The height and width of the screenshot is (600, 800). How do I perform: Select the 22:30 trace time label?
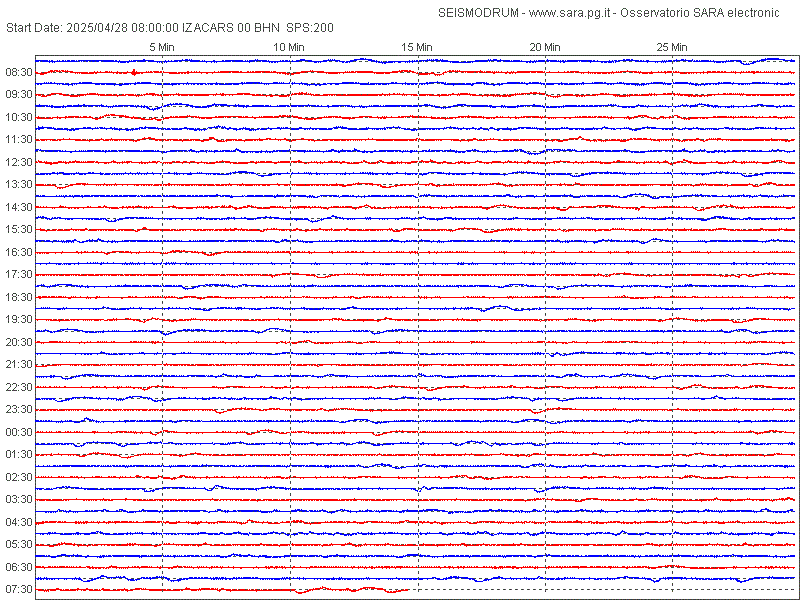pyautogui.click(x=19, y=387)
